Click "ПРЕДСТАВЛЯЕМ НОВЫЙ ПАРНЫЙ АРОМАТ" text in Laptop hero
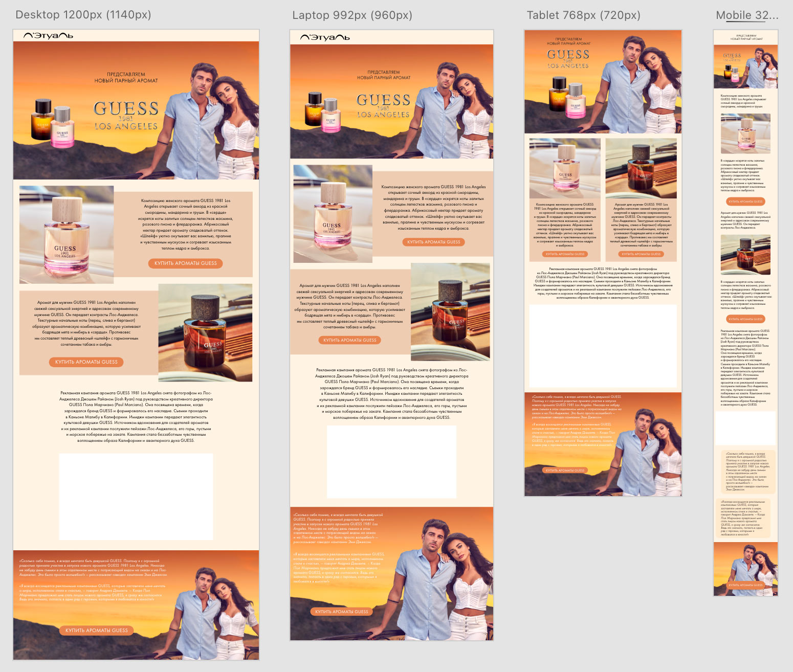Image resolution: width=793 pixels, height=672 pixels. [384, 75]
